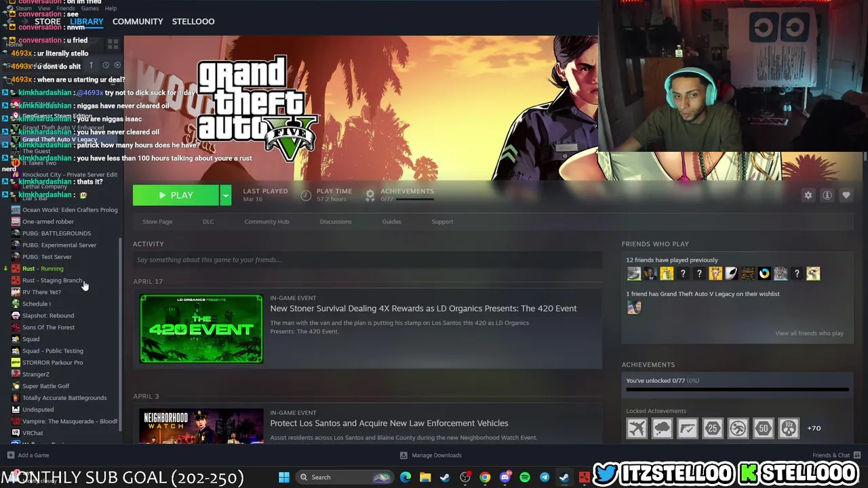
Task: Favorite the game with heart icon
Action: click(x=846, y=195)
